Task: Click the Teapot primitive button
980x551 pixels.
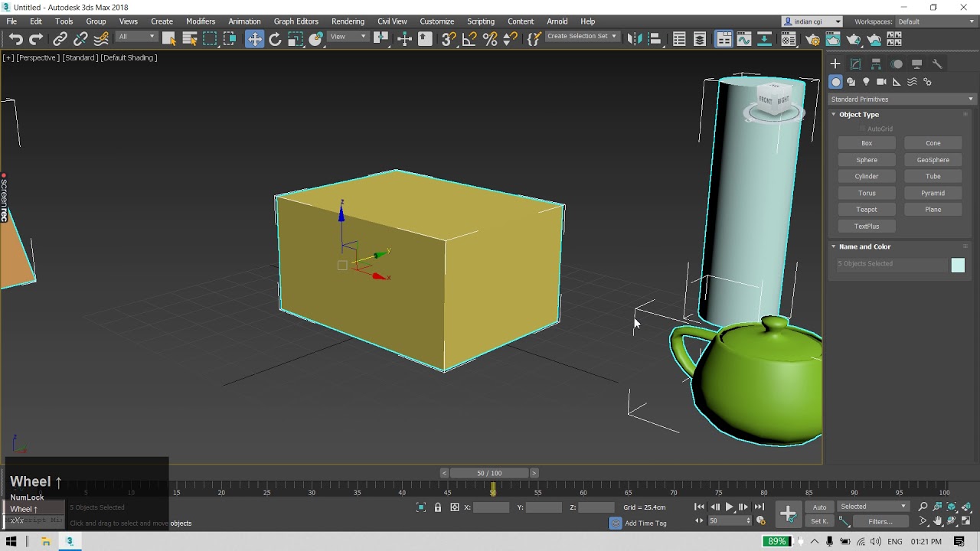Action: point(867,210)
